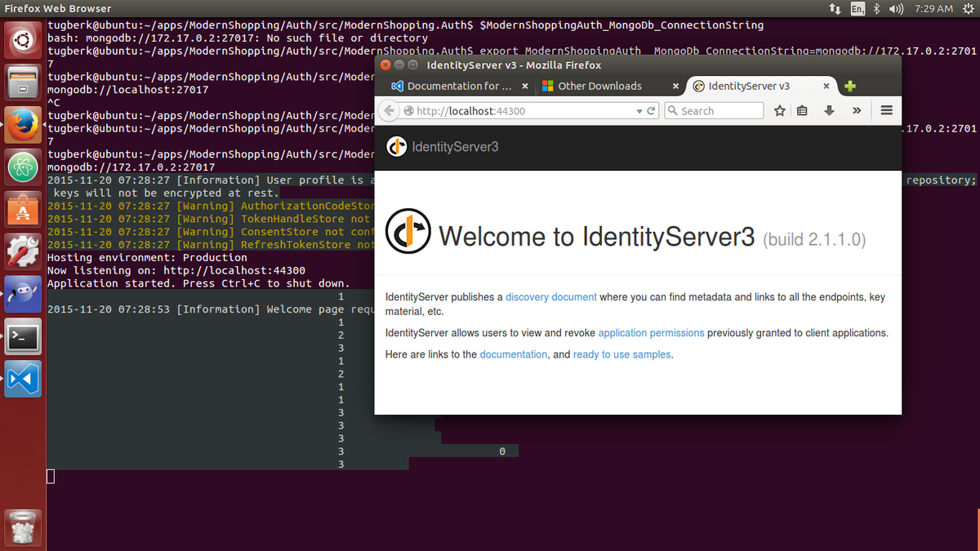
Task: Go back in Firefox history
Action: click(x=389, y=110)
